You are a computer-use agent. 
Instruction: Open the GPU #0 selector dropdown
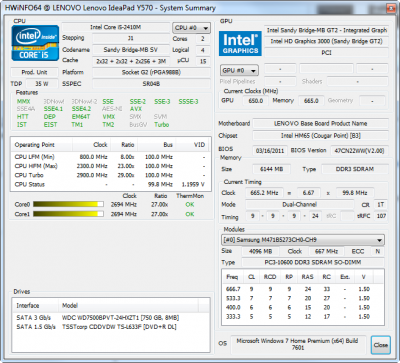239,71
